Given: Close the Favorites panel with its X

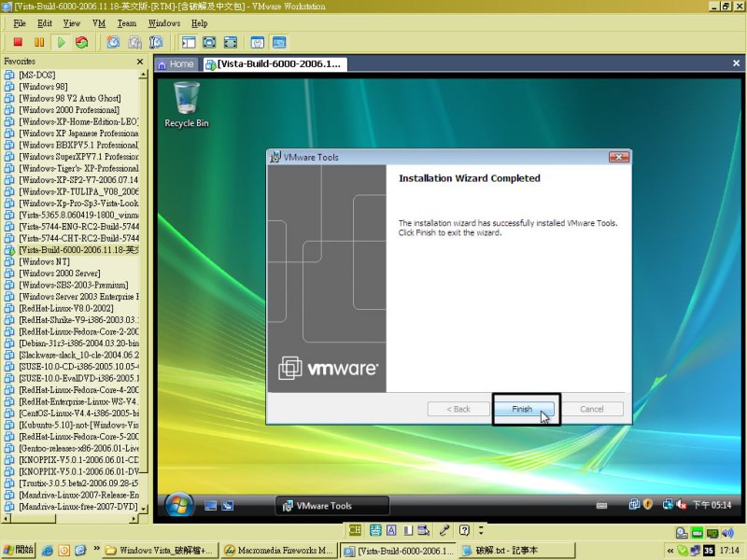Looking at the screenshot, I should [139, 62].
